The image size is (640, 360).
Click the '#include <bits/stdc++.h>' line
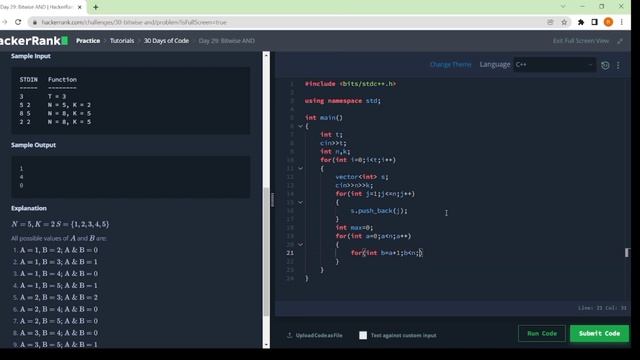point(350,84)
